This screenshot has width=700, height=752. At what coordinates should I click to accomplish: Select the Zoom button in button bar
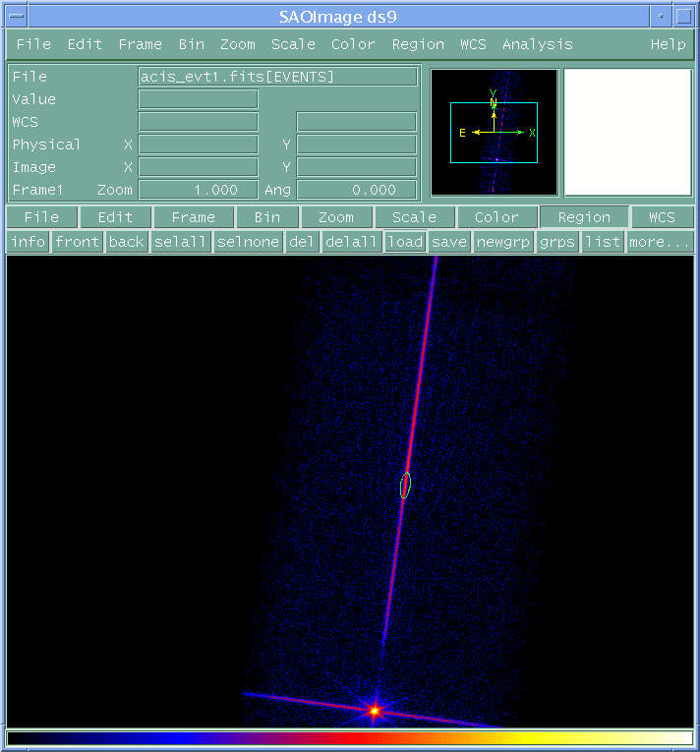click(336, 217)
